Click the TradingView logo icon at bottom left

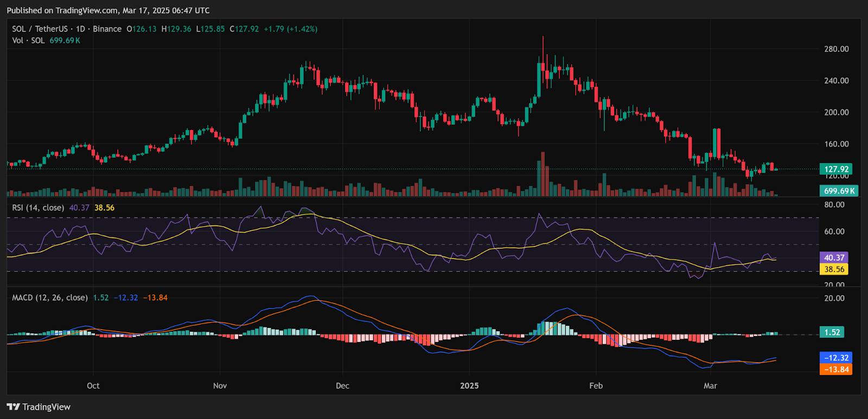click(14, 407)
